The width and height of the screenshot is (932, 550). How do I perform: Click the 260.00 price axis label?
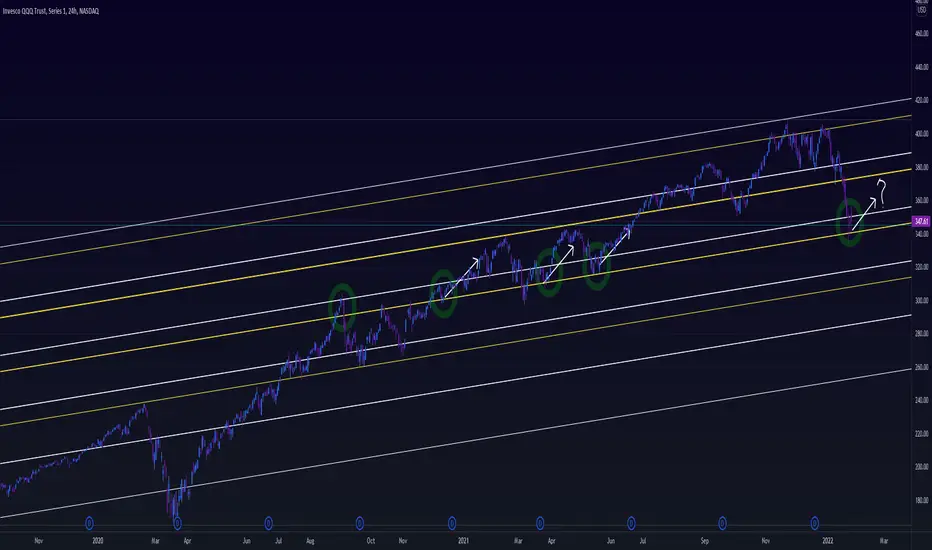(x=921, y=367)
